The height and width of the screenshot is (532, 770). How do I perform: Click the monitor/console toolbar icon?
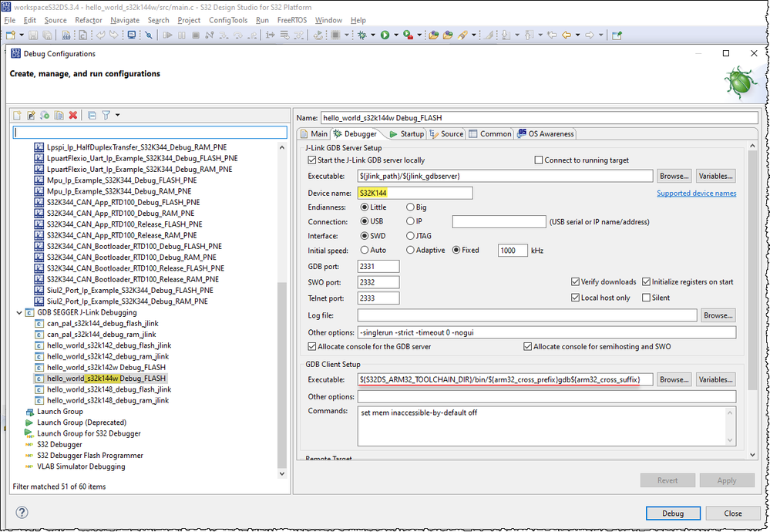tap(132, 35)
